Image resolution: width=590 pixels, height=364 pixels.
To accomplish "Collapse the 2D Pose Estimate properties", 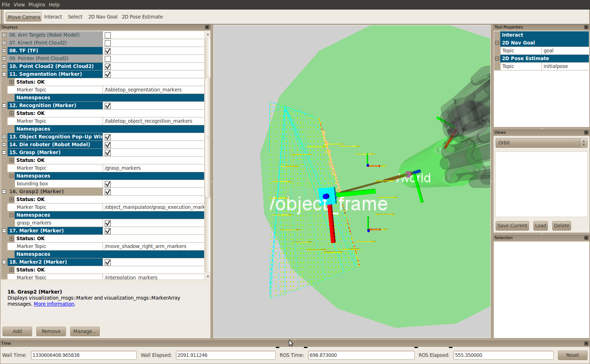I will pos(497,58).
